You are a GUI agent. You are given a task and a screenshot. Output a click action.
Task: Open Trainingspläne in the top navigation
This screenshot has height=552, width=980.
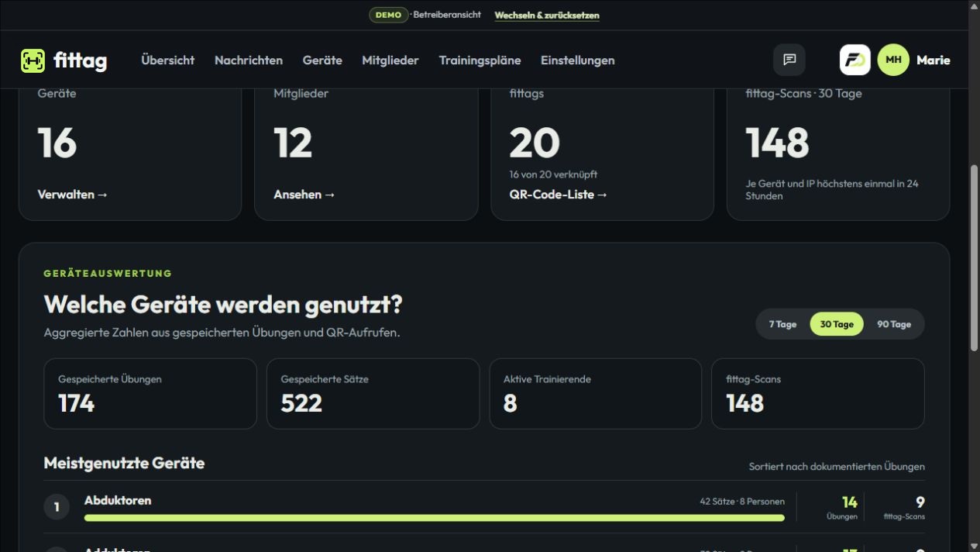(x=480, y=60)
